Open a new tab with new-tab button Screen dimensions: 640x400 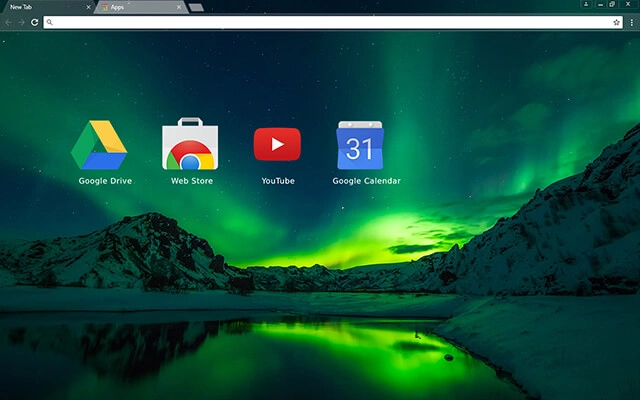(196, 7)
